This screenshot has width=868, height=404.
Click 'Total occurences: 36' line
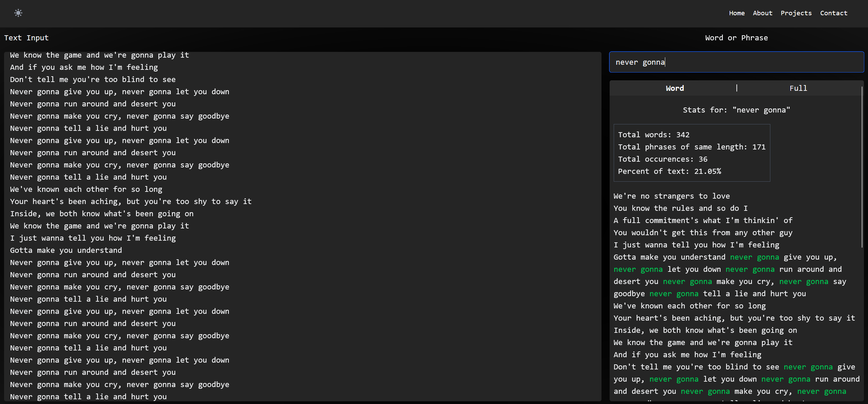pos(663,159)
